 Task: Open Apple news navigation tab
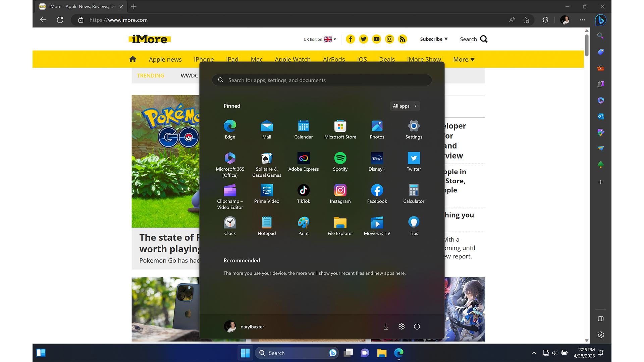[165, 59]
